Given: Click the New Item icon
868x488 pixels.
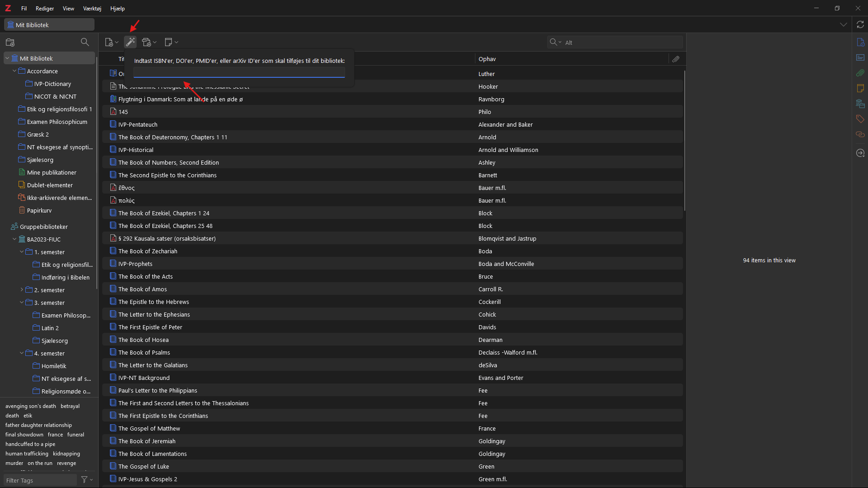Looking at the screenshot, I should [x=109, y=42].
